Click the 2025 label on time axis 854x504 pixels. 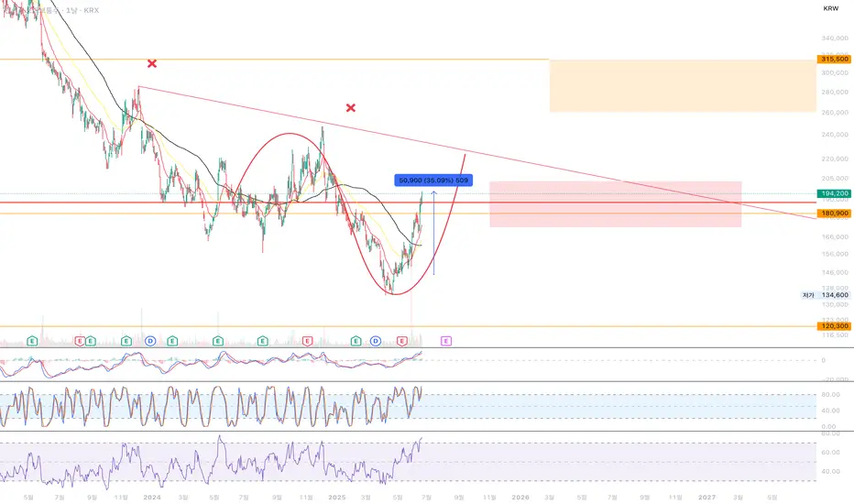coord(337,497)
